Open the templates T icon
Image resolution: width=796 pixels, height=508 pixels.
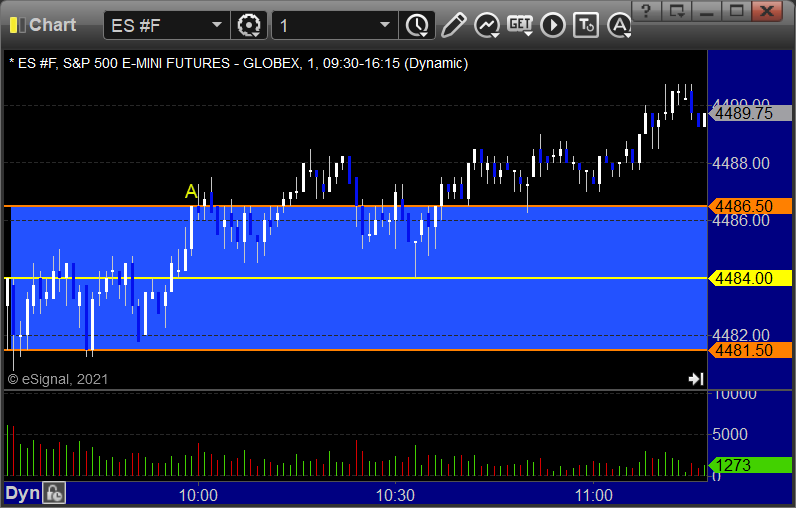[586, 25]
